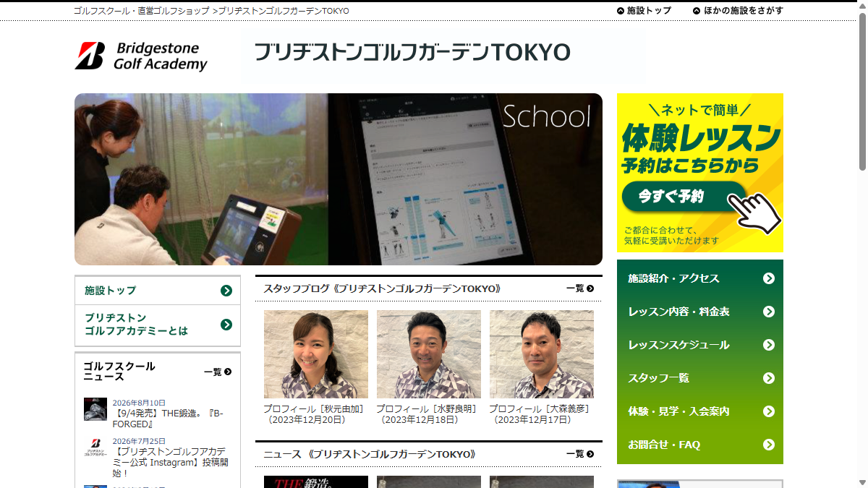Click green arrow icon on 施設トップ sidebar row
Image resolution: width=868 pixels, height=488 pixels.
click(226, 291)
